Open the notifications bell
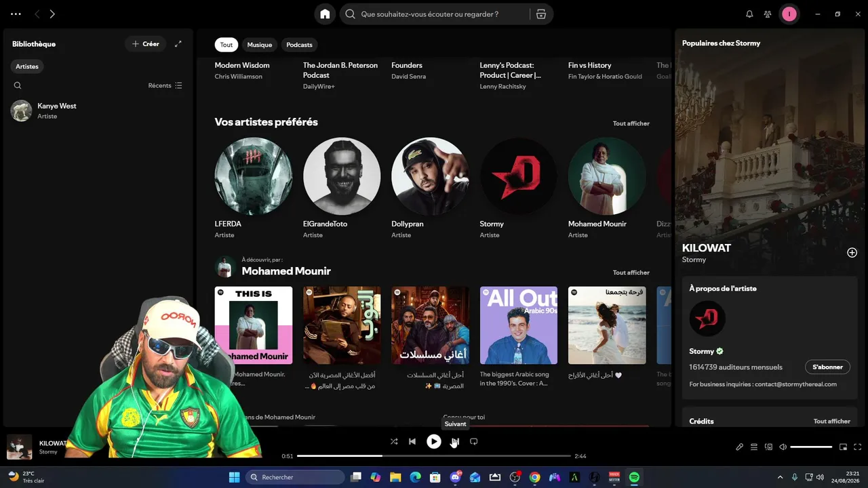Viewport: 868px width, 488px height. point(749,14)
